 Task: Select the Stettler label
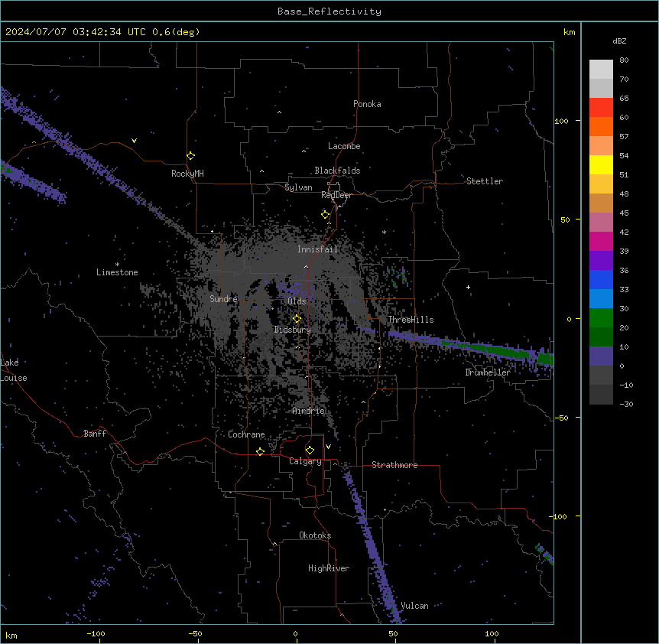(485, 181)
